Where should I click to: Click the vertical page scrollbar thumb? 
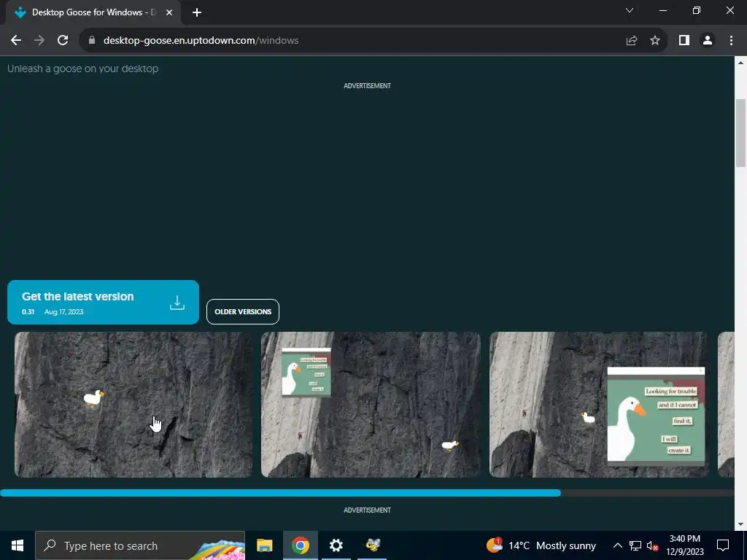click(x=741, y=133)
